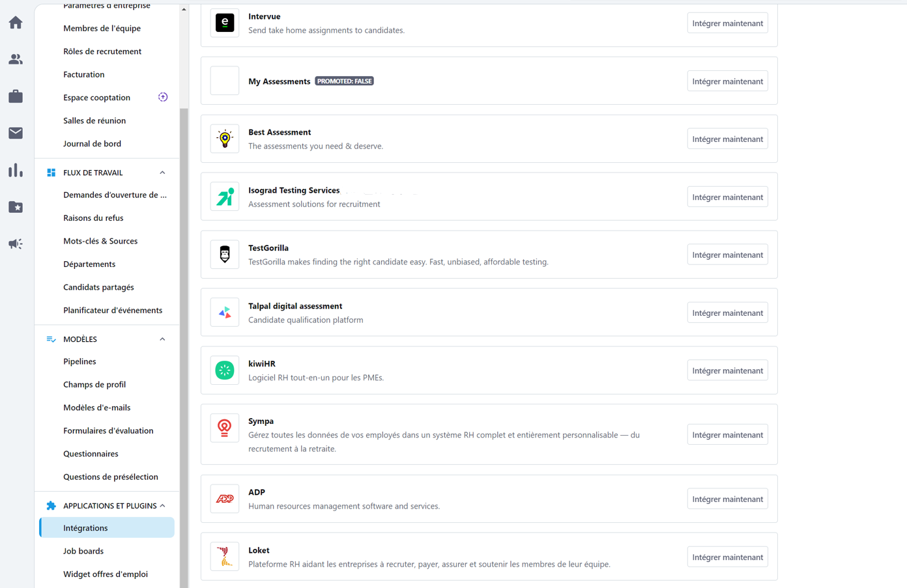Viewport: 907px width, 588px height.
Task: Collapse the Applications et plugins chevron
Action: pyautogui.click(x=162, y=506)
